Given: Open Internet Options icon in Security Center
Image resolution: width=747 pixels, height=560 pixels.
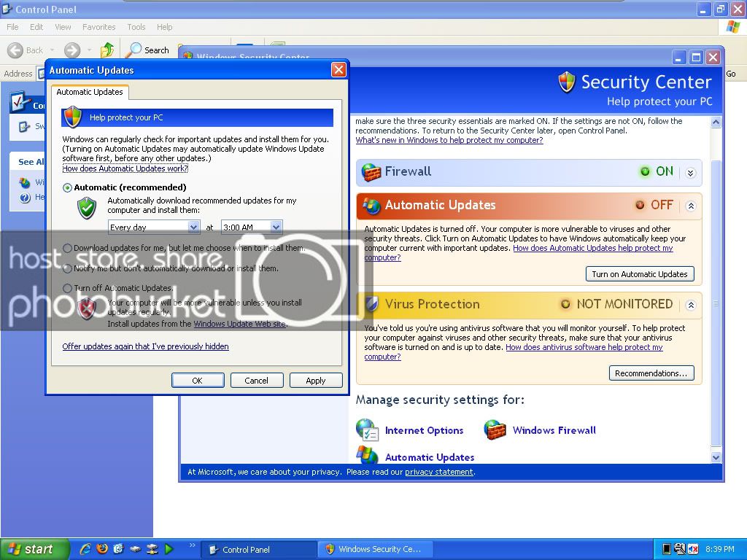Looking at the screenshot, I should coord(367,430).
